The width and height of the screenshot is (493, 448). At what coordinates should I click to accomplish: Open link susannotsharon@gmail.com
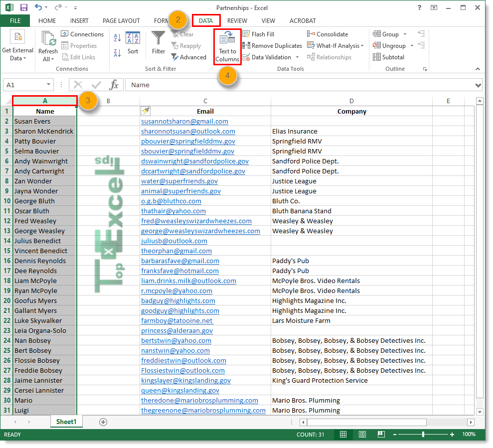(x=184, y=122)
